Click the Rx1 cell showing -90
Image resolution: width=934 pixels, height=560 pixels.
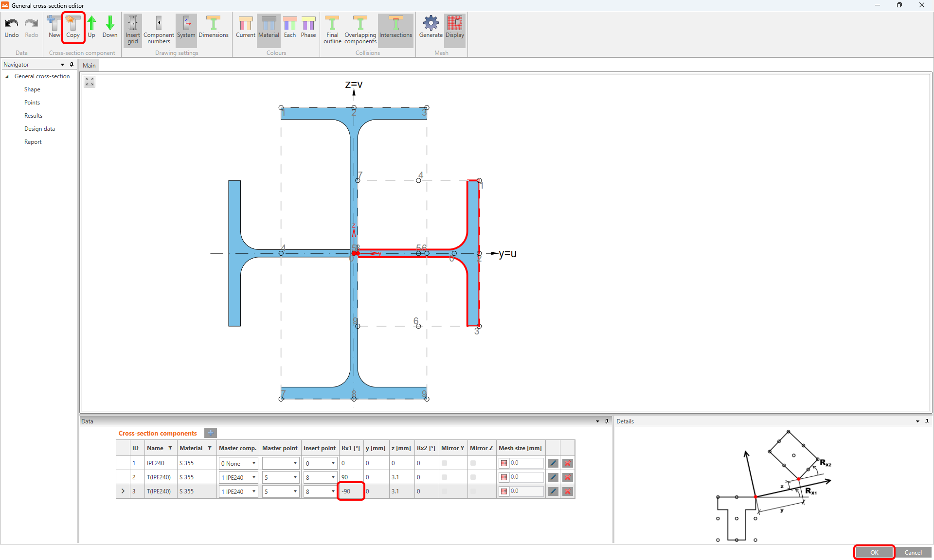pyautogui.click(x=351, y=491)
